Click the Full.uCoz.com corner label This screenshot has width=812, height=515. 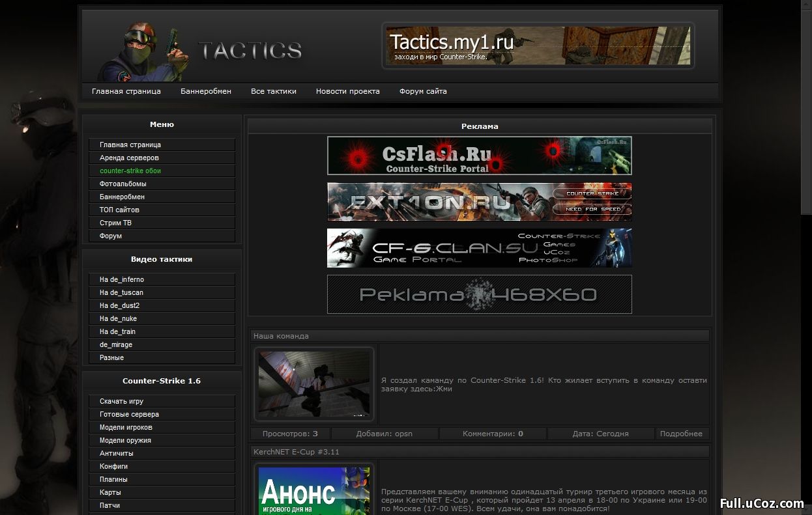(x=762, y=503)
